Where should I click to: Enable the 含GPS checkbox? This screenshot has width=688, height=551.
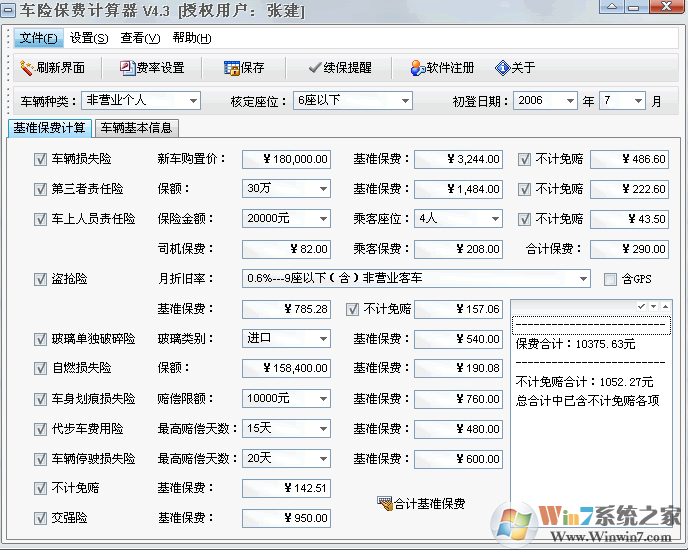611,279
